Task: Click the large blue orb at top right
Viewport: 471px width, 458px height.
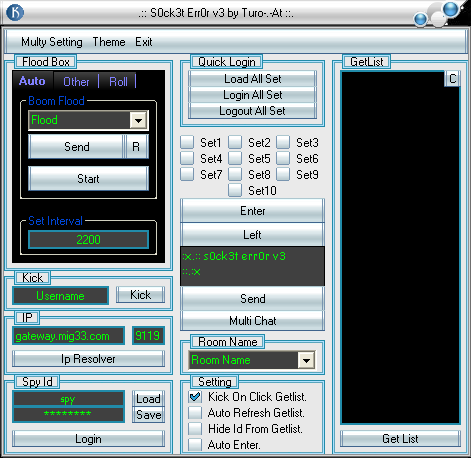Action: coord(451,9)
